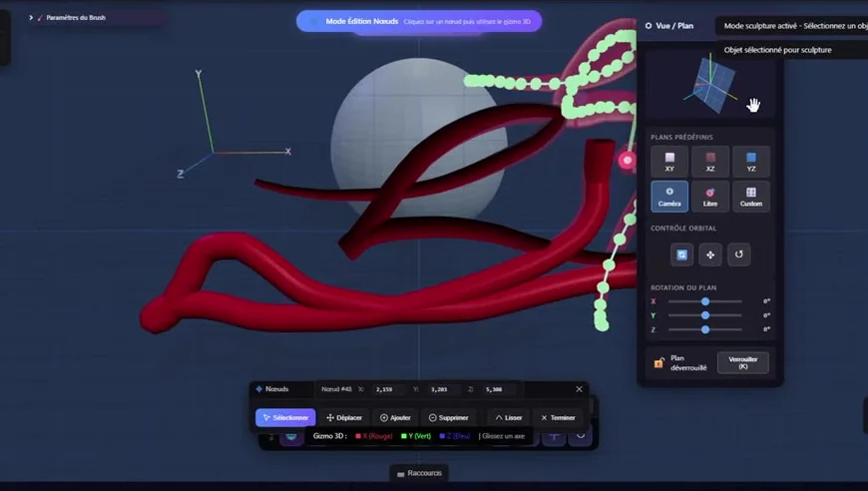Click the pink selected node gizmo

point(628,161)
